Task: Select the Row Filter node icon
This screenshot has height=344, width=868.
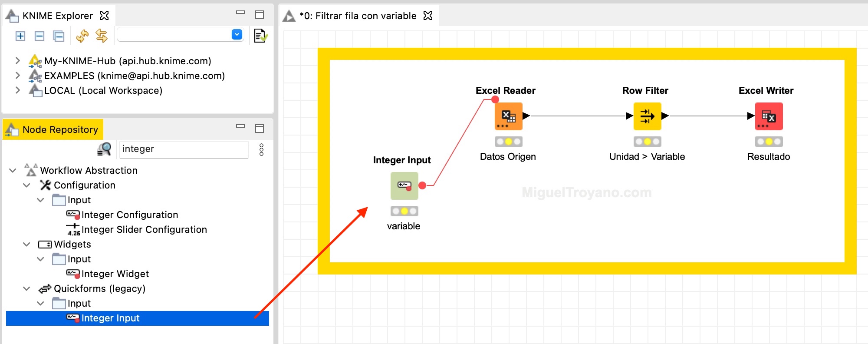Action: [648, 116]
